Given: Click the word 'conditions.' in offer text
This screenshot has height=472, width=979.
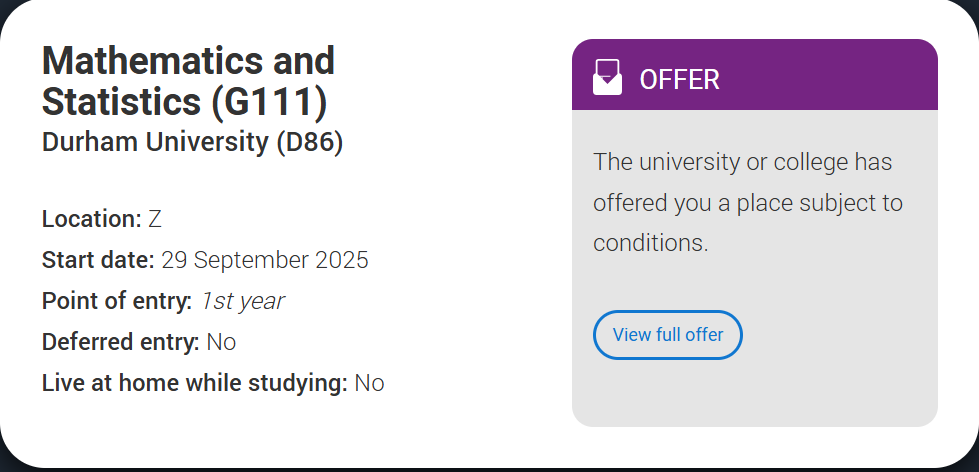Looking at the screenshot, I should click(651, 243).
